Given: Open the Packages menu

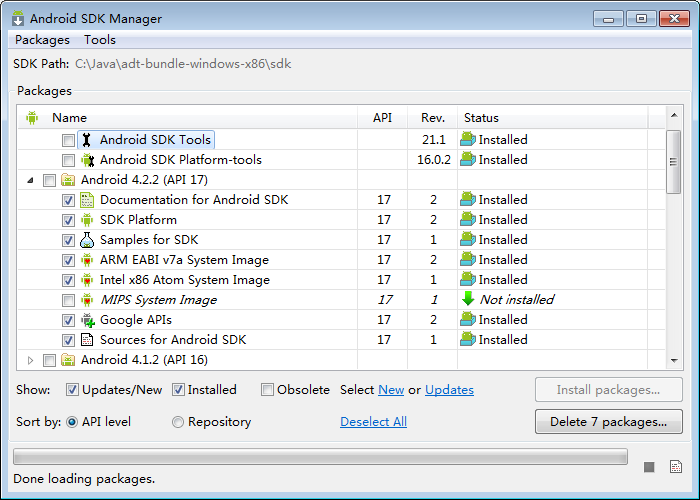Looking at the screenshot, I should coord(42,40).
